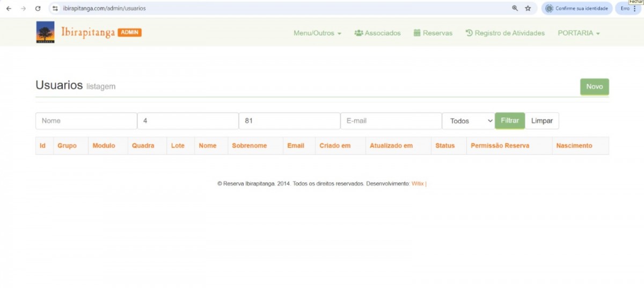
Task: Open Registro de Atividades
Action: (x=504, y=33)
